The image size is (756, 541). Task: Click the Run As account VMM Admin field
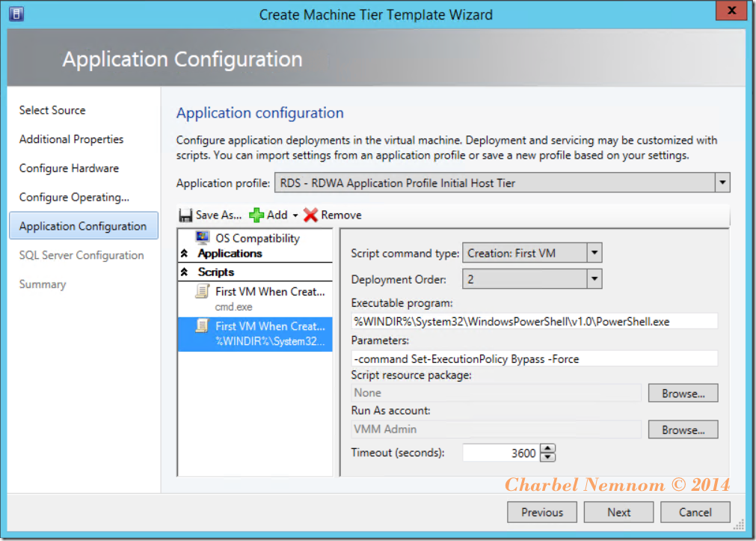(496, 429)
